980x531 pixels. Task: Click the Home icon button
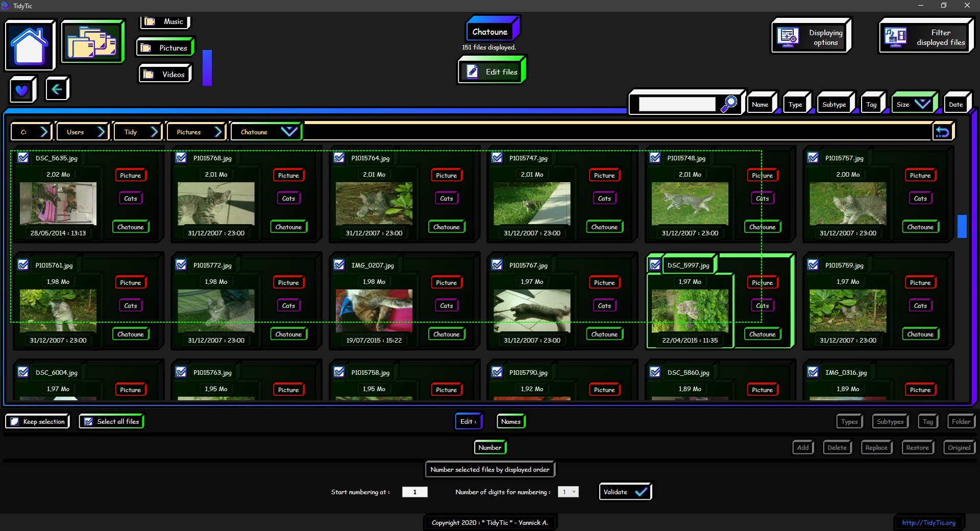coord(30,45)
